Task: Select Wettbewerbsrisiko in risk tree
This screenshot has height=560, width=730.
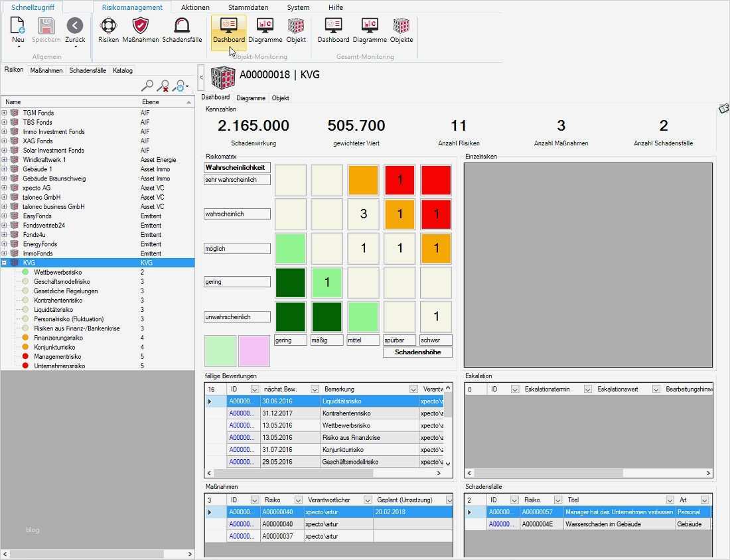Action: point(58,272)
